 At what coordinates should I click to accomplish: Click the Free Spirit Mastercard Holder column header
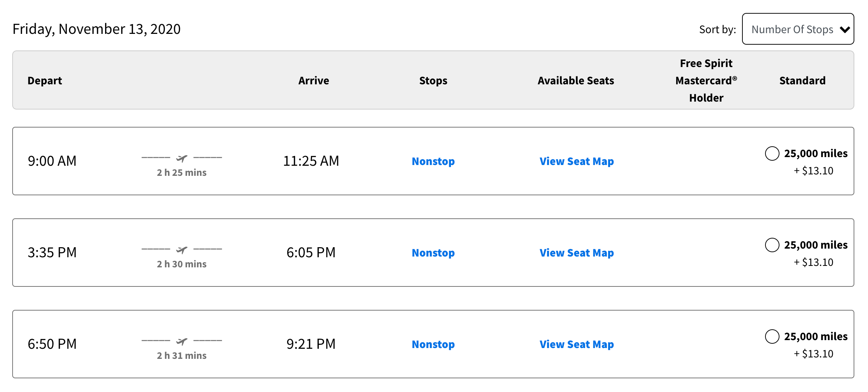point(705,80)
